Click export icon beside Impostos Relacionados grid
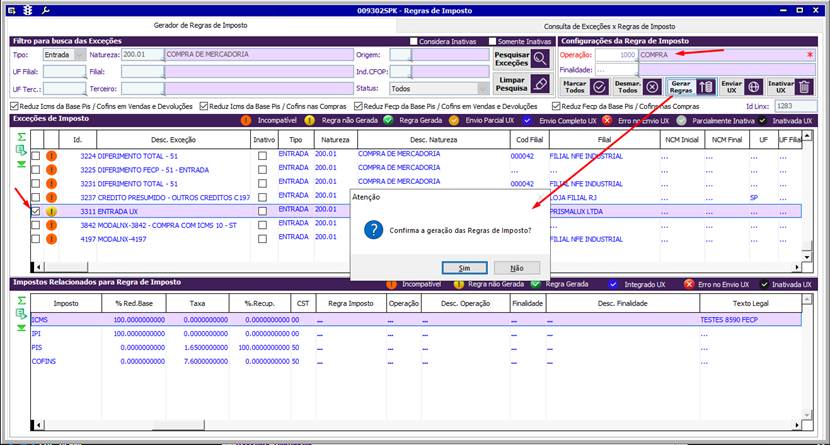 [21, 314]
